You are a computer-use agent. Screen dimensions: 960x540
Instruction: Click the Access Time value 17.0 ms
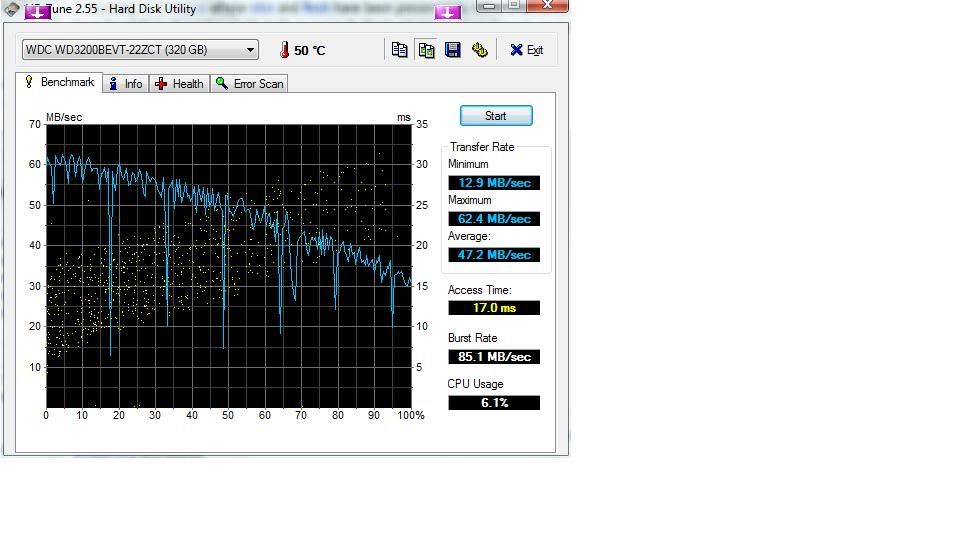(x=494, y=307)
